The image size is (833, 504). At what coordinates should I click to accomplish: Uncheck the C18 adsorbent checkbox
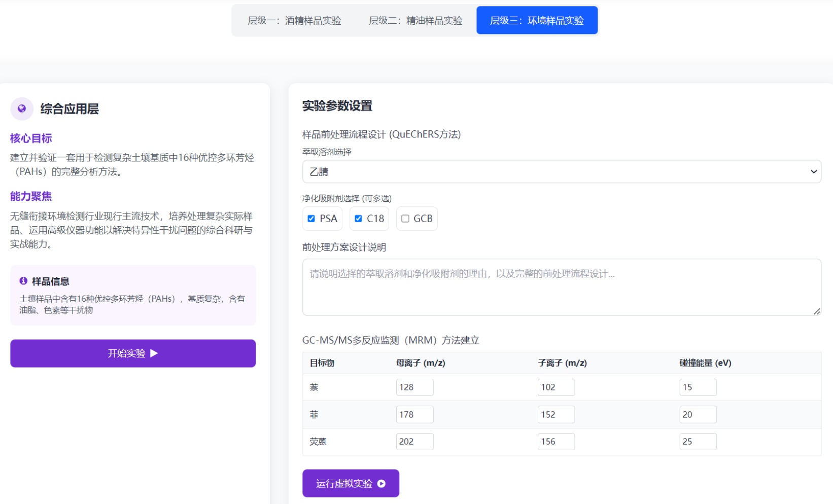358,219
